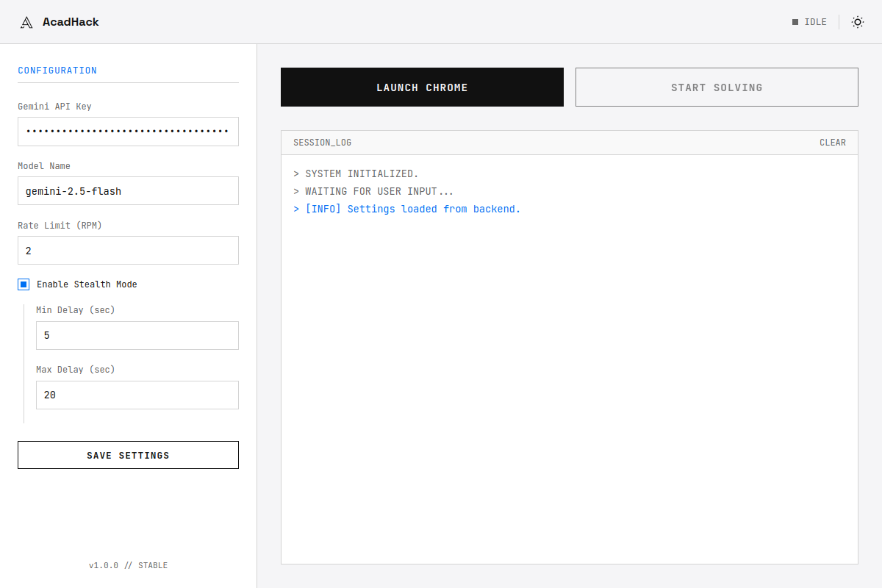Click the START SOLVING button
Image resolution: width=882 pixels, height=588 pixels.
pos(717,87)
